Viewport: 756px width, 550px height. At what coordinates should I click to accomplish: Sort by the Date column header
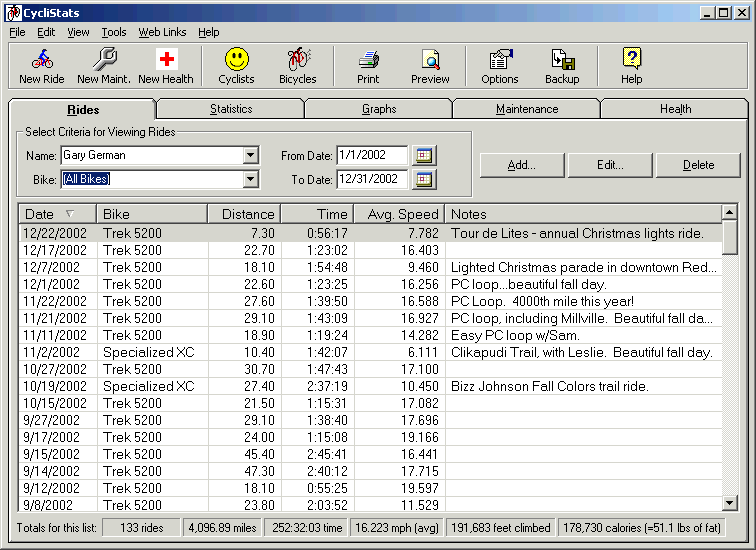pos(57,214)
